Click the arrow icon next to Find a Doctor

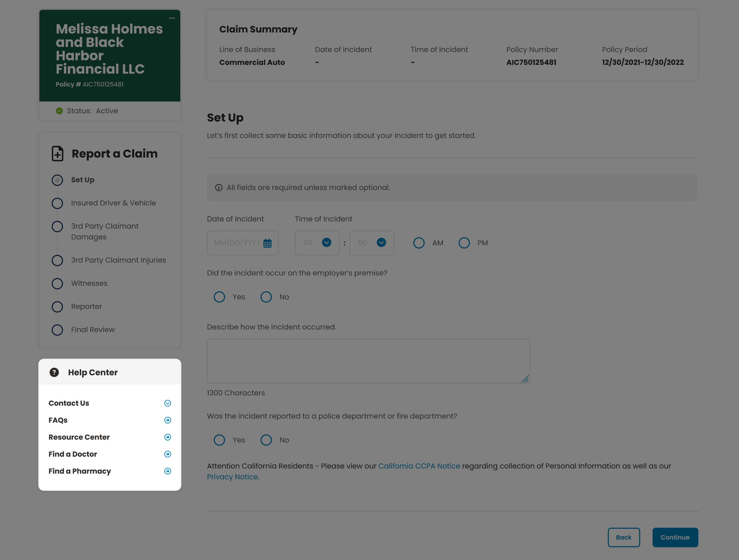coord(168,454)
